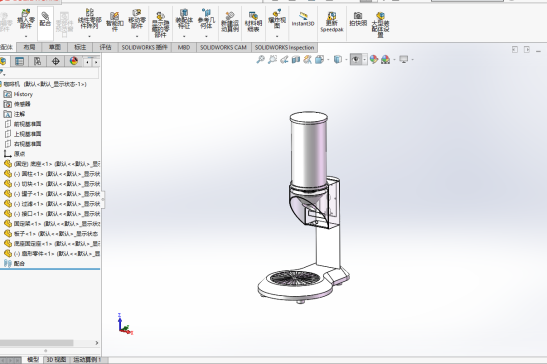Switch to the Layout (布局) tab
Viewport: 547px width, 364px height.
29,47
